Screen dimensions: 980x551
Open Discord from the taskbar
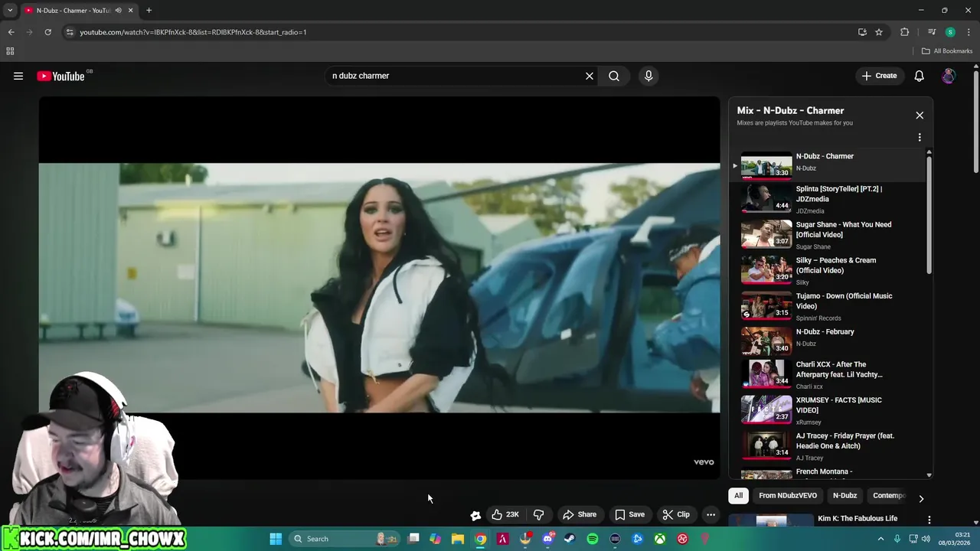pyautogui.click(x=547, y=539)
